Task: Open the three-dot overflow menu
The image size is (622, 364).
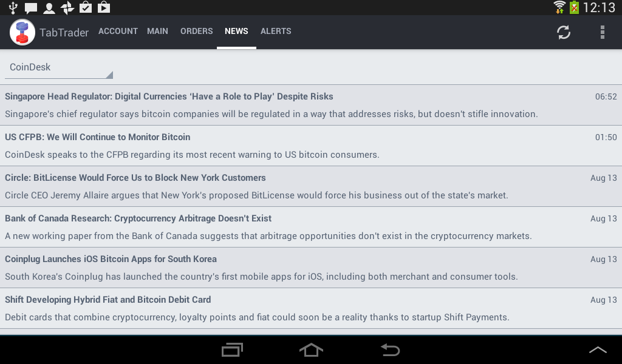Action: click(602, 32)
